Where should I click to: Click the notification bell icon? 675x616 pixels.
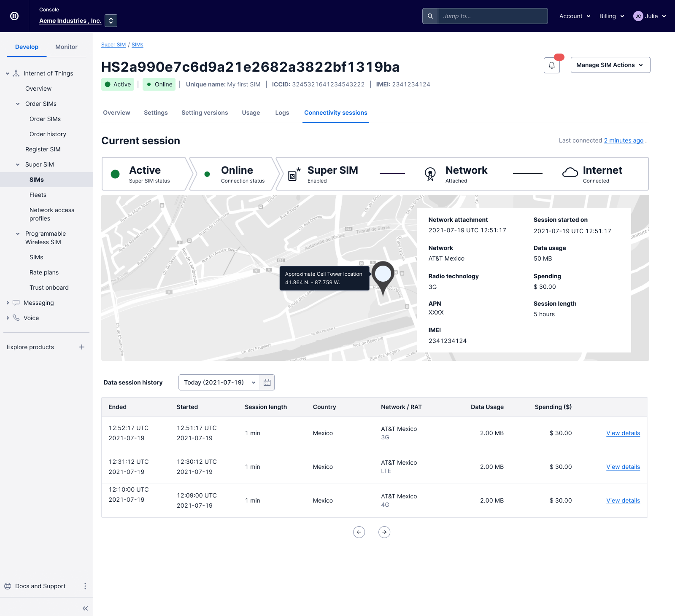pos(551,65)
